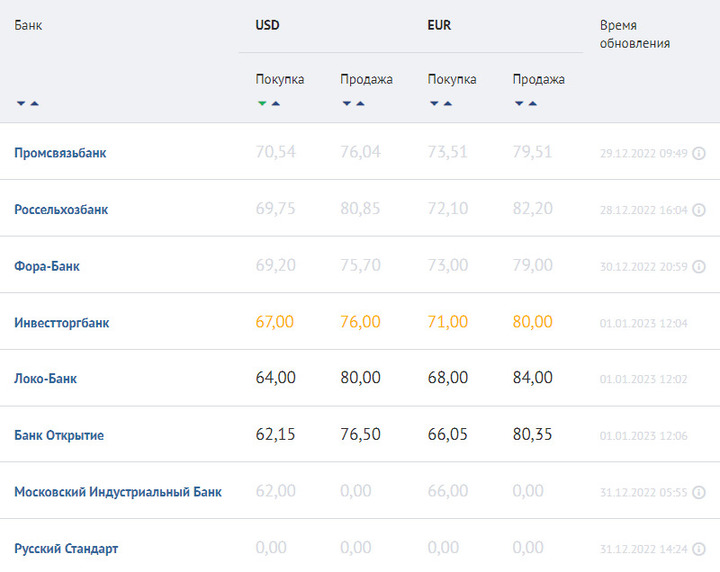Click update time 01.01.2023 12:06
720x572 pixels.
point(643,436)
